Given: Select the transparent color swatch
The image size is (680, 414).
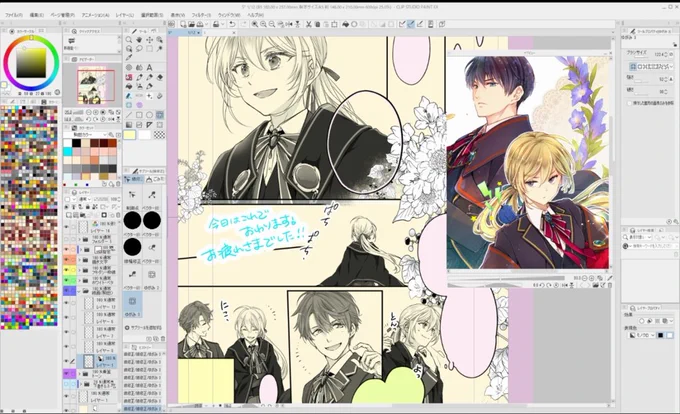Looking at the screenshot, I should tap(159, 134).
